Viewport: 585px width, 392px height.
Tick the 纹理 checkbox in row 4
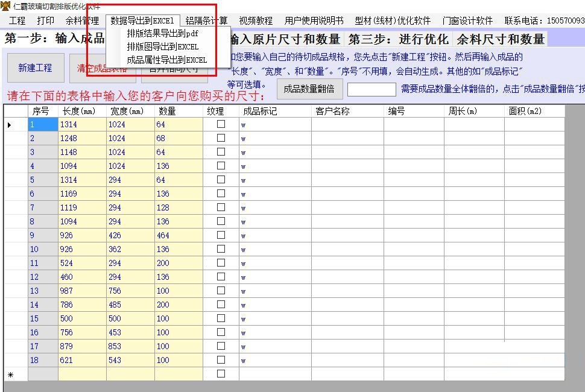point(221,166)
